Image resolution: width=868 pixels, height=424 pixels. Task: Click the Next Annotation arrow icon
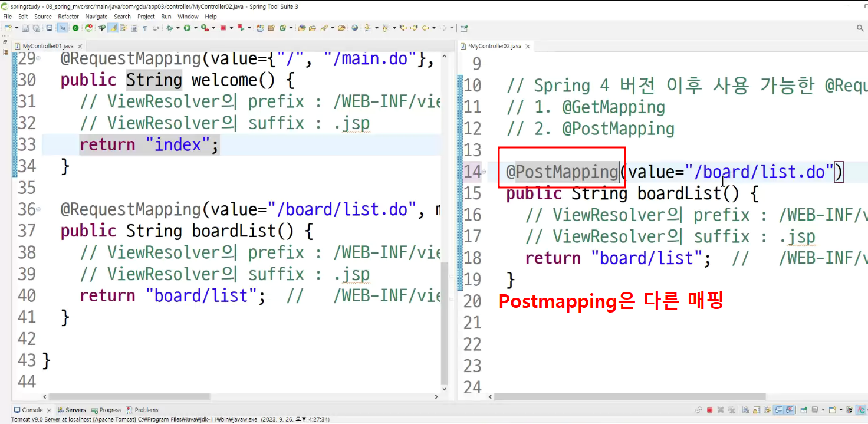[368, 28]
